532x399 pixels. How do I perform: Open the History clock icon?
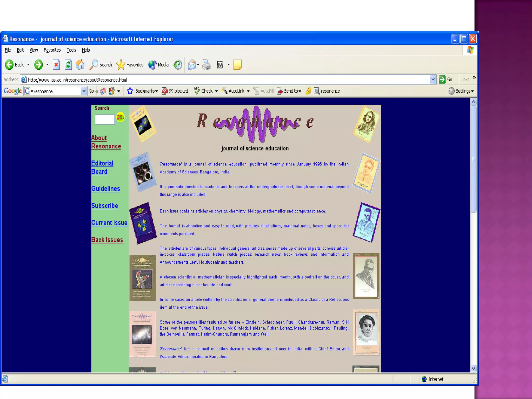click(x=178, y=65)
